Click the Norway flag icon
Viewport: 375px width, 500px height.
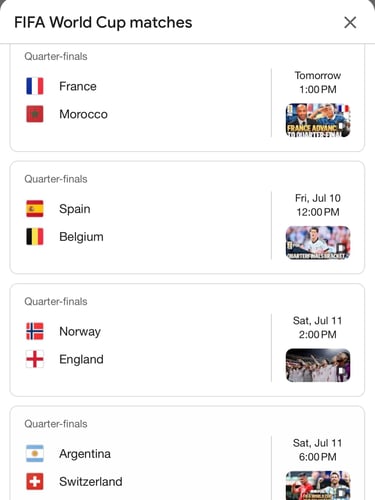[x=35, y=331]
